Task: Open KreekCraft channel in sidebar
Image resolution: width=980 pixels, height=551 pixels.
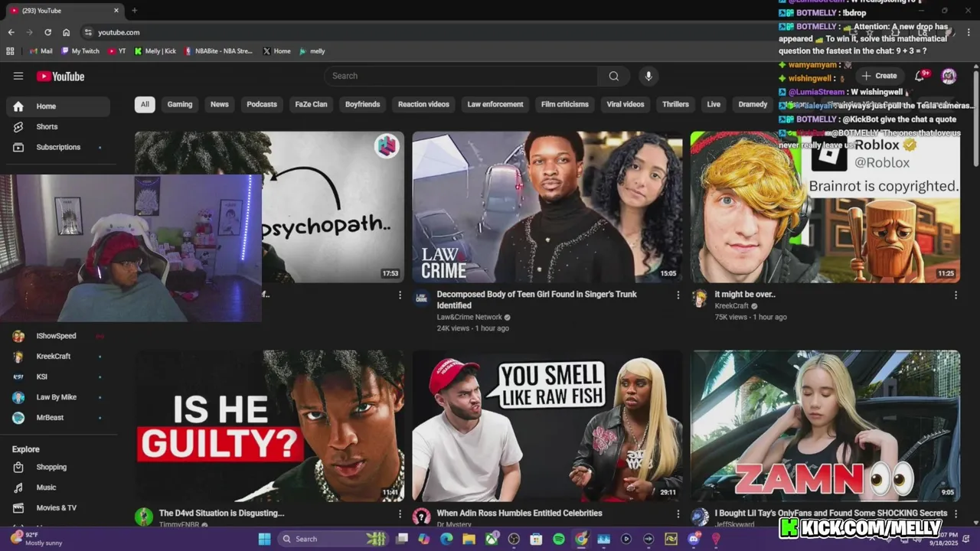Action: [58, 356]
